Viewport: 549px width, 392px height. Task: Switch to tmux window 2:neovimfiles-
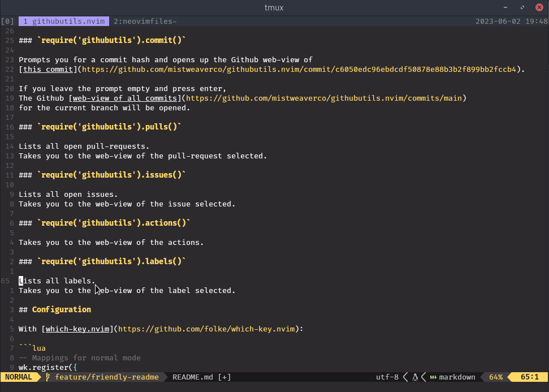tap(145, 21)
